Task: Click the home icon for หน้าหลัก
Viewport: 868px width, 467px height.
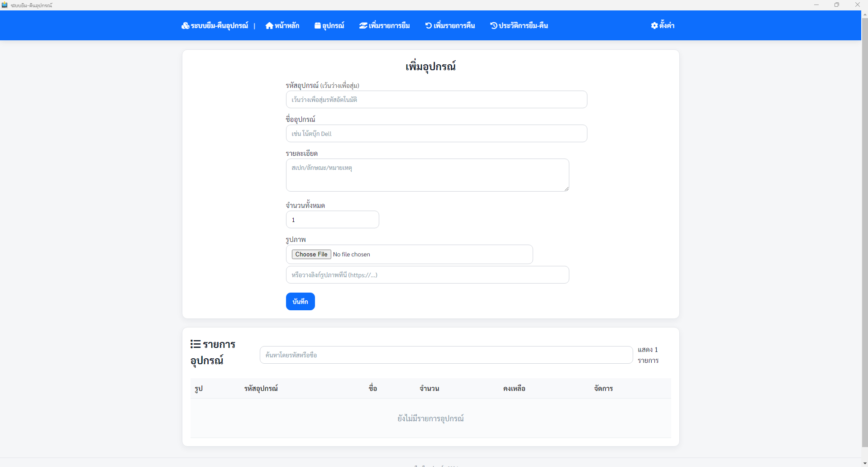Action: tap(269, 26)
